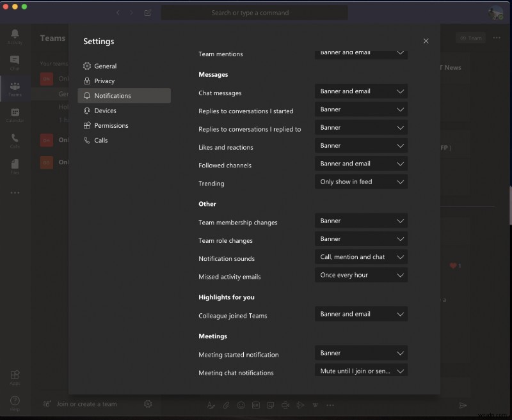Open the Files section icon

(15, 167)
